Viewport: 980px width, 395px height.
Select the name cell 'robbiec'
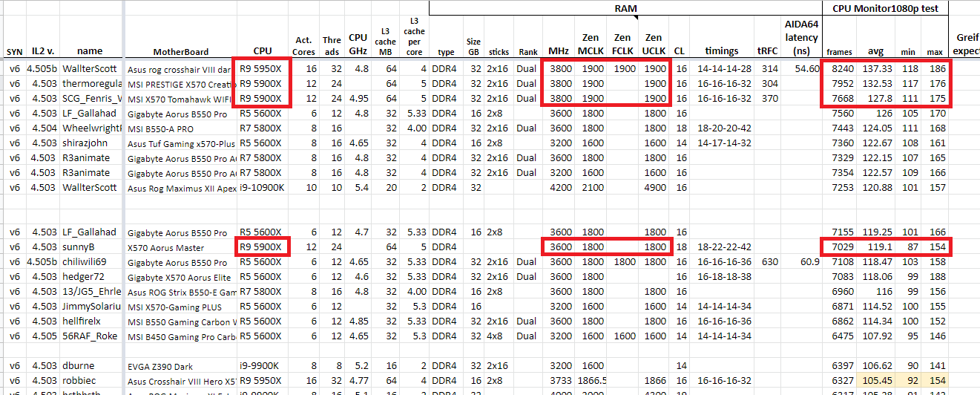[x=79, y=380]
